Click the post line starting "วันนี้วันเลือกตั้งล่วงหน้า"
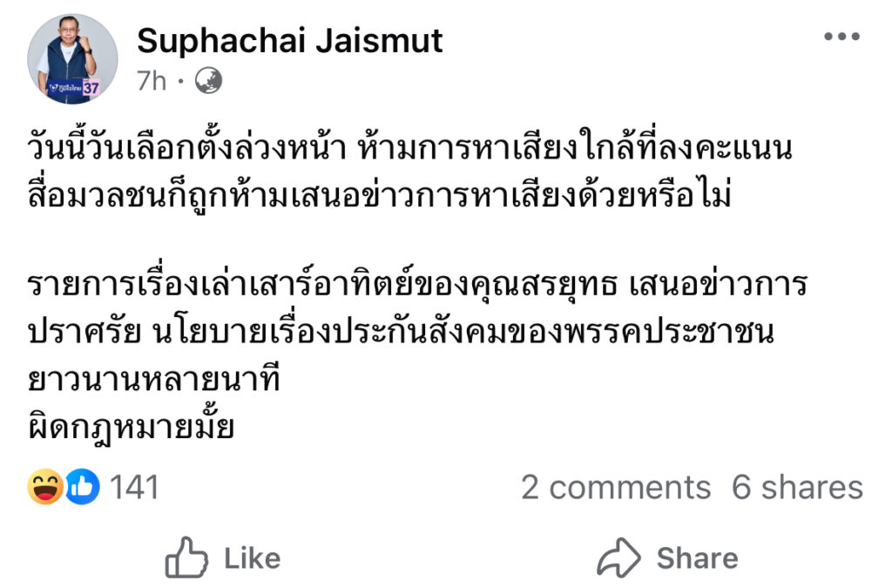892x588 pixels. 409,150
